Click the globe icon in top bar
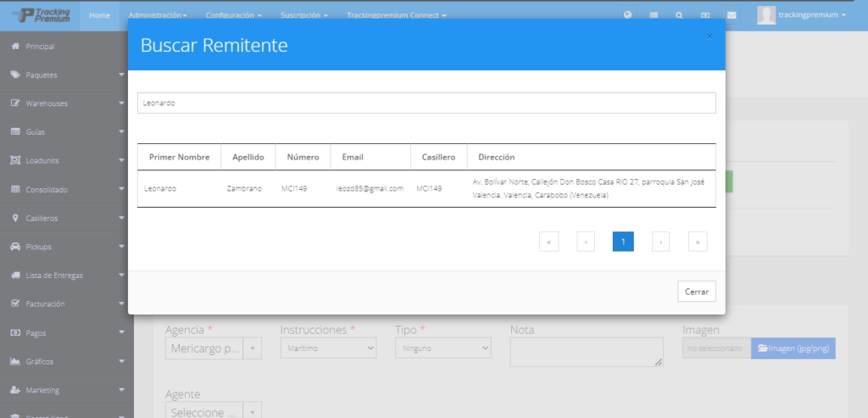Viewport: 868px width, 418px height. click(628, 15)
